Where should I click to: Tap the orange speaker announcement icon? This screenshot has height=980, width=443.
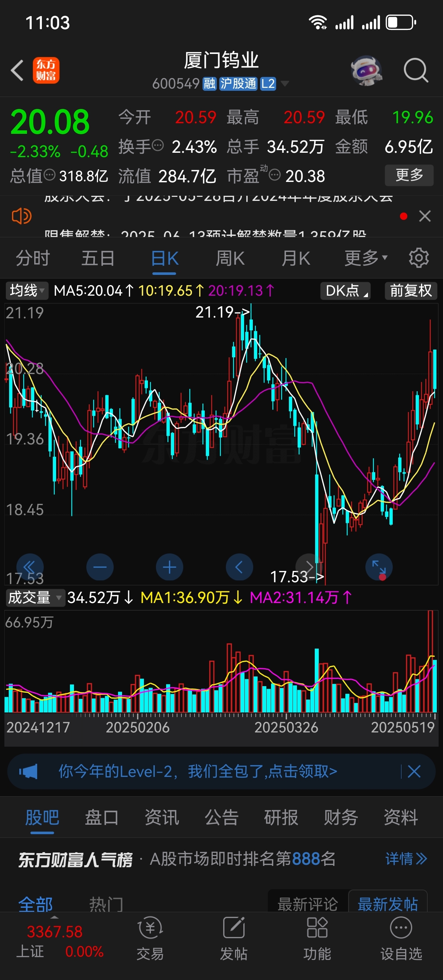21,216
